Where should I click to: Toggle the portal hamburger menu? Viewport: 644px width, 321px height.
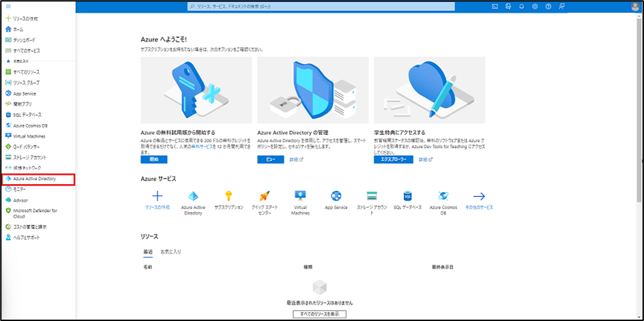click(x=8, y=7)
